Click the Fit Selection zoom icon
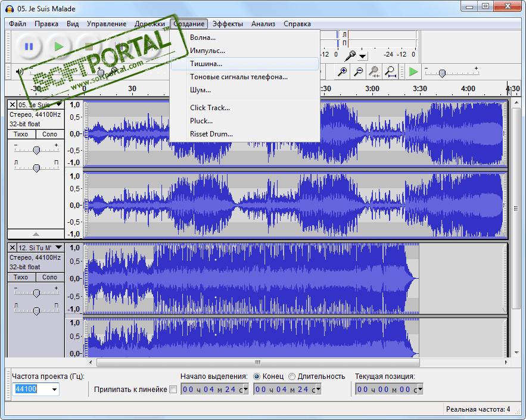The width and height of the screenshot is (526, 420). (x=375, y=71)
